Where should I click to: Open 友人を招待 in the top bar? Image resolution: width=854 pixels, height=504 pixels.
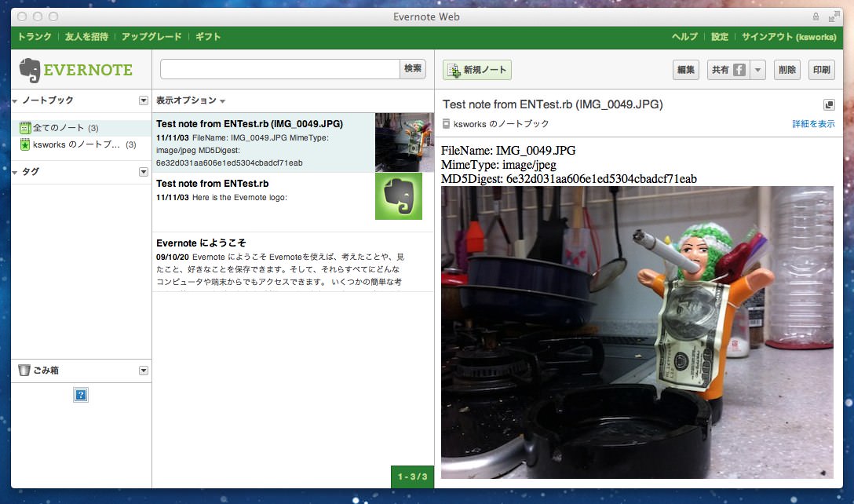coord(86,37)
